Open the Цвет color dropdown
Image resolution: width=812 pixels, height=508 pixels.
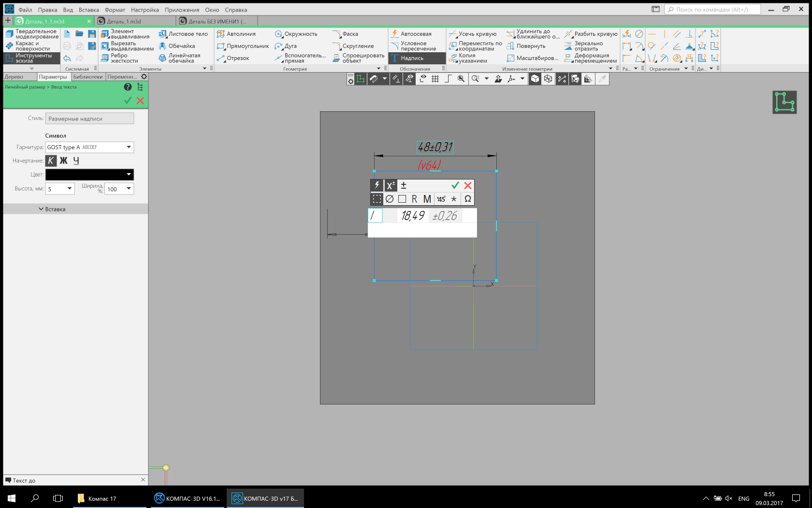(x=129, y=175)
